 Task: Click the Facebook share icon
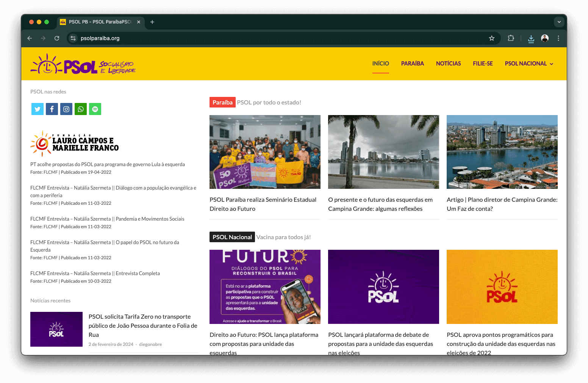pos(52,109)
